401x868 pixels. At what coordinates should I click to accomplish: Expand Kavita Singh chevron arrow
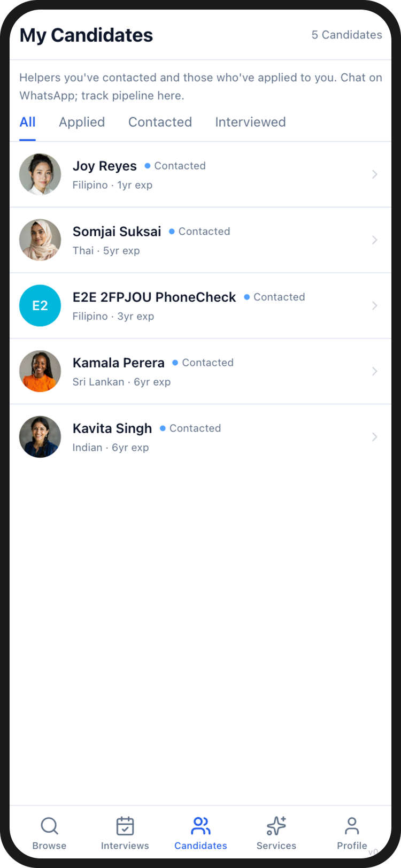click(375, 437)
